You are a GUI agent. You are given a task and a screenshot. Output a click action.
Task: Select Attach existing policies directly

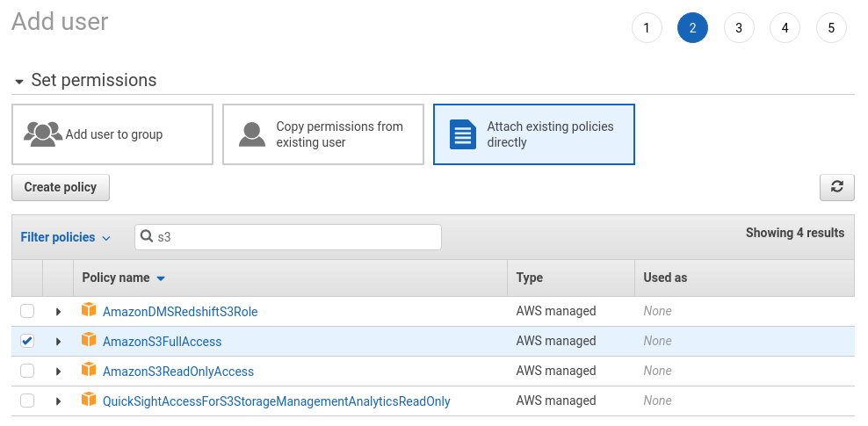click(x=534, y=134)
